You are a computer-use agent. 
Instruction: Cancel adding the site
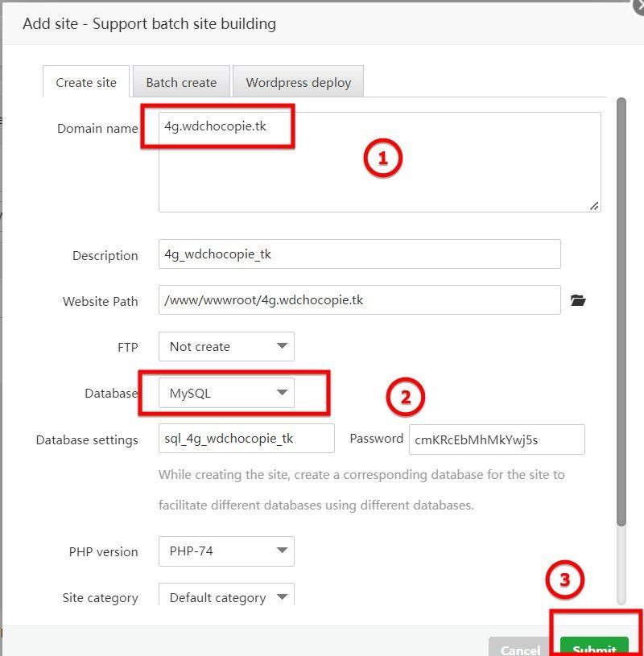(x=520, y=648)
